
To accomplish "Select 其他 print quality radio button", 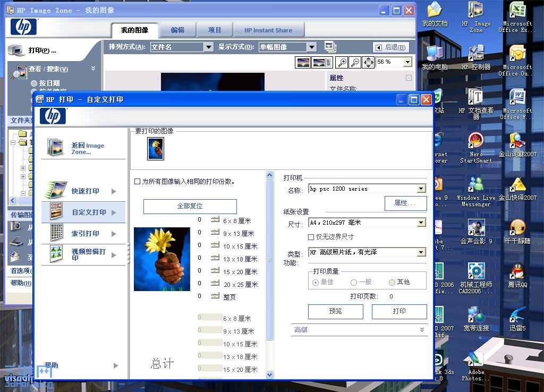I will [392, 283].
